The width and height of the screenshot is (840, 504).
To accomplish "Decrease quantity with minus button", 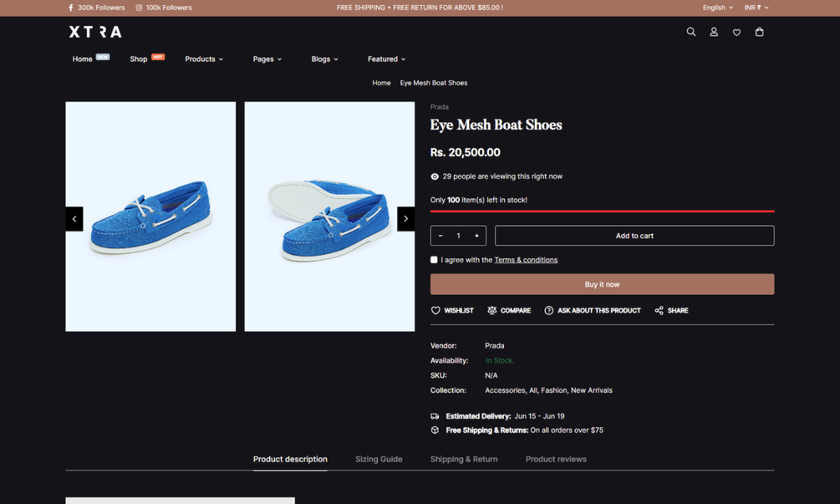I will (440, 236).
